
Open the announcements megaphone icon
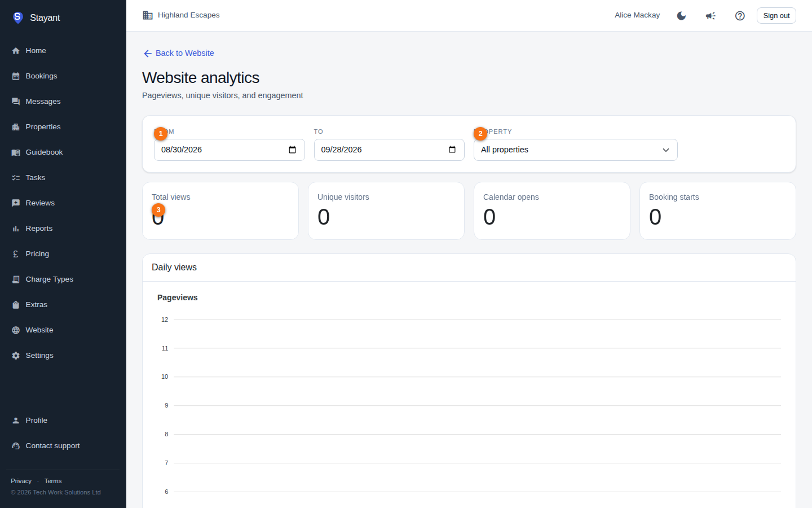click(x=710, y=16)
